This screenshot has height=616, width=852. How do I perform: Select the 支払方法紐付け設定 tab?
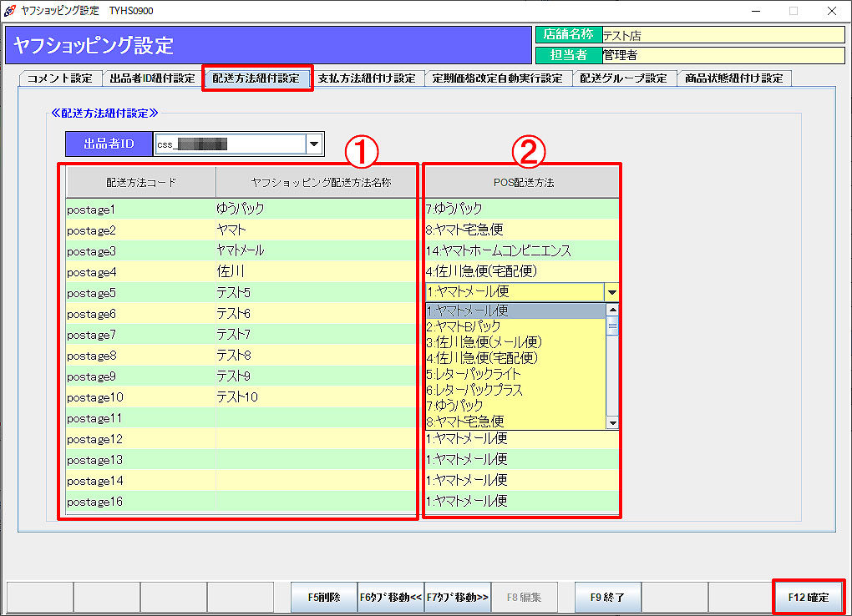(x=367, y=78)
